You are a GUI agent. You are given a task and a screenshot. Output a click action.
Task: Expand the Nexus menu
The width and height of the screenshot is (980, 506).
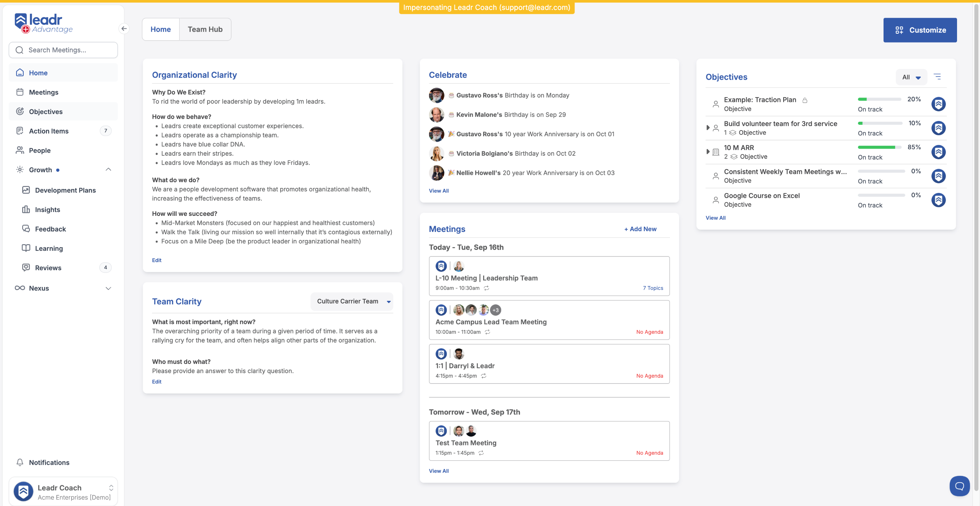pyautogui.click(x=108, y=288)
